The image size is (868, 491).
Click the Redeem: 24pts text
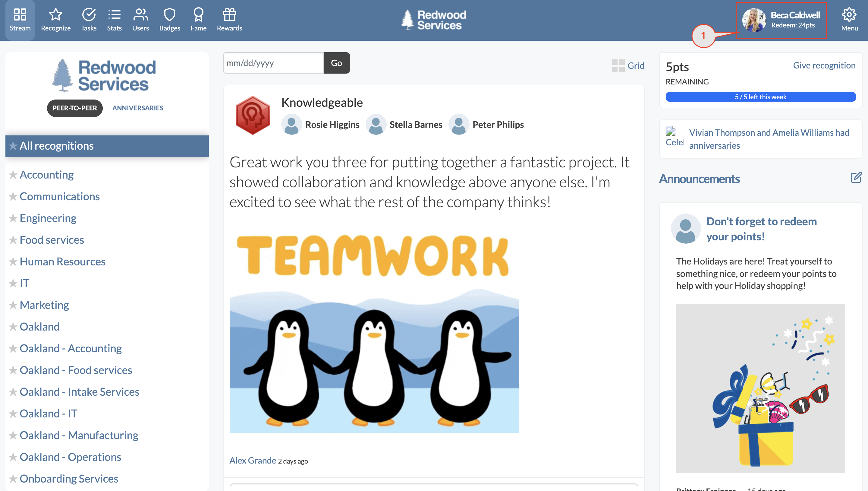[793, 25]
